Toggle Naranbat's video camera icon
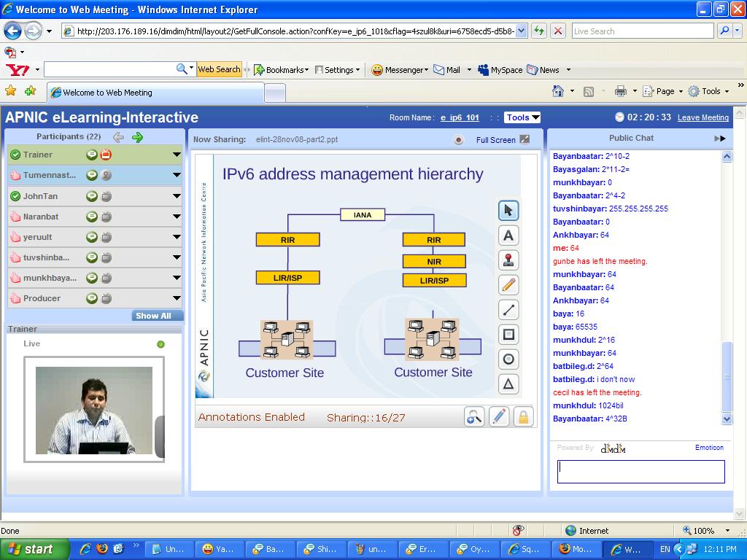 (107, 217)
